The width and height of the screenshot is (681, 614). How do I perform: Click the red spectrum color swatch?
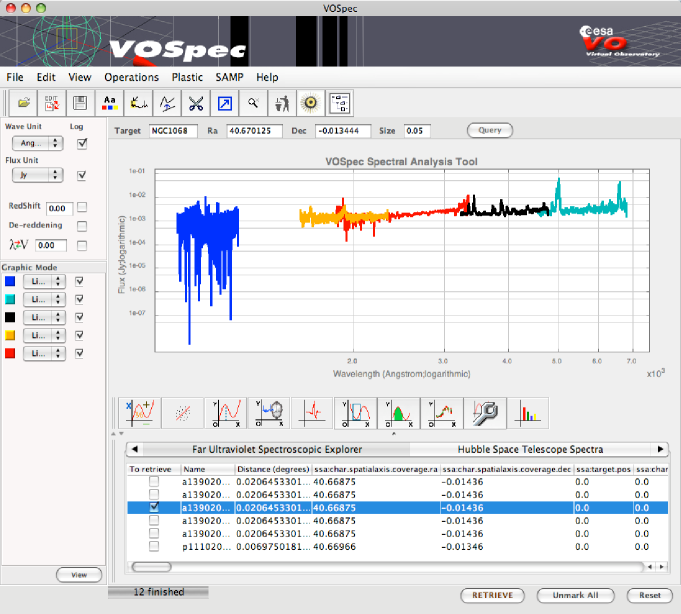pyautogui.click(x=10, y=354)
